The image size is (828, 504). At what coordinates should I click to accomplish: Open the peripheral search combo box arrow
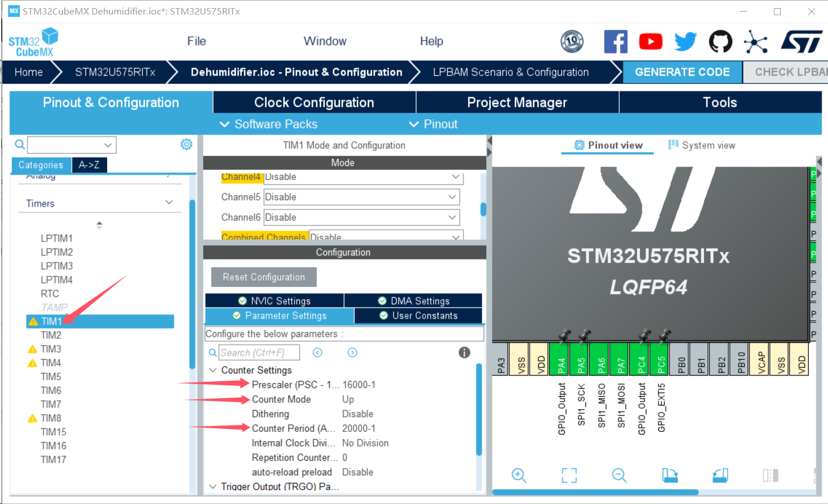108,145
